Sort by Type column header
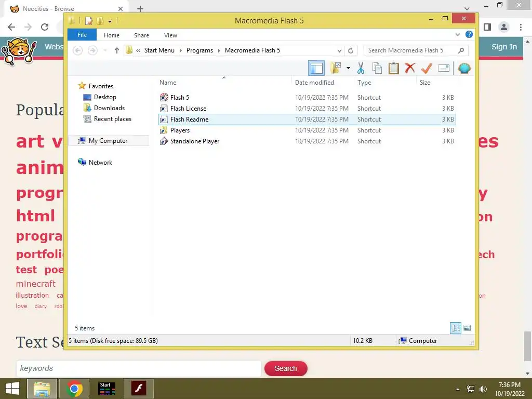 click(x=364, y=83)
